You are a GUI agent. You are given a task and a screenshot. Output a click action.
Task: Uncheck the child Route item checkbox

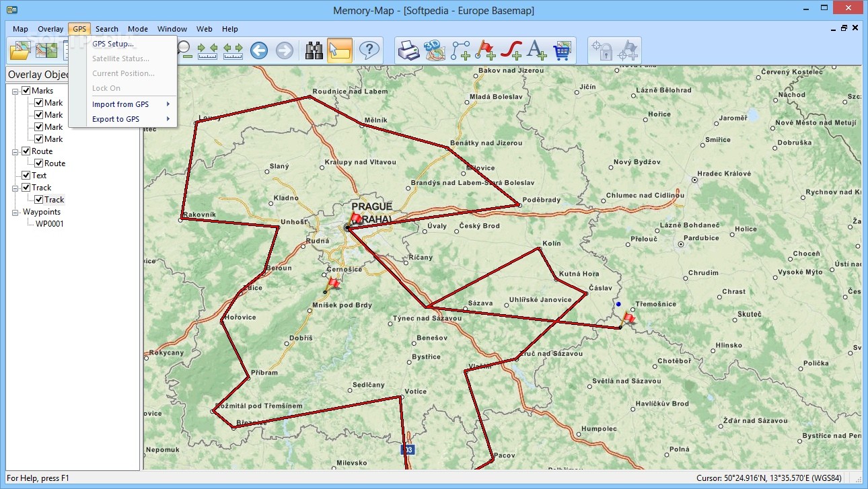click(38, 163)
